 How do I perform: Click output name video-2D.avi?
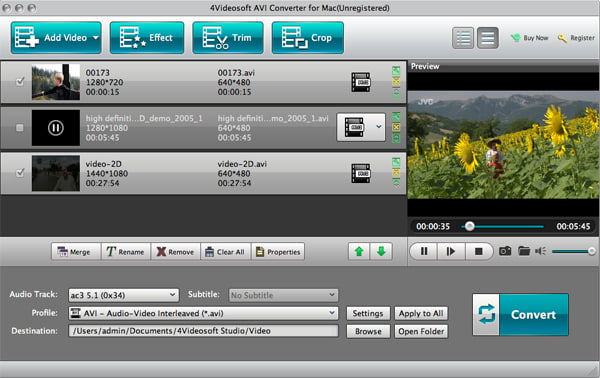[242, 164]
